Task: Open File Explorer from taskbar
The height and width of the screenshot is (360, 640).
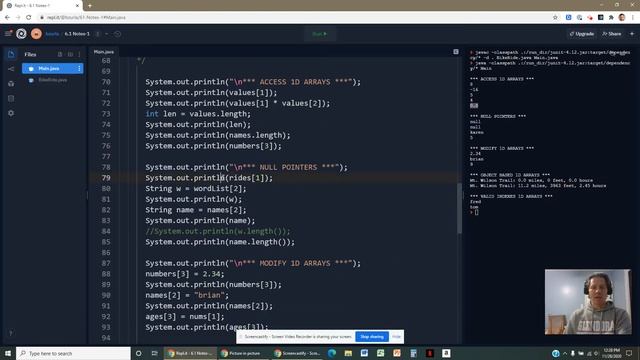Action: click(x=348, y=353)
